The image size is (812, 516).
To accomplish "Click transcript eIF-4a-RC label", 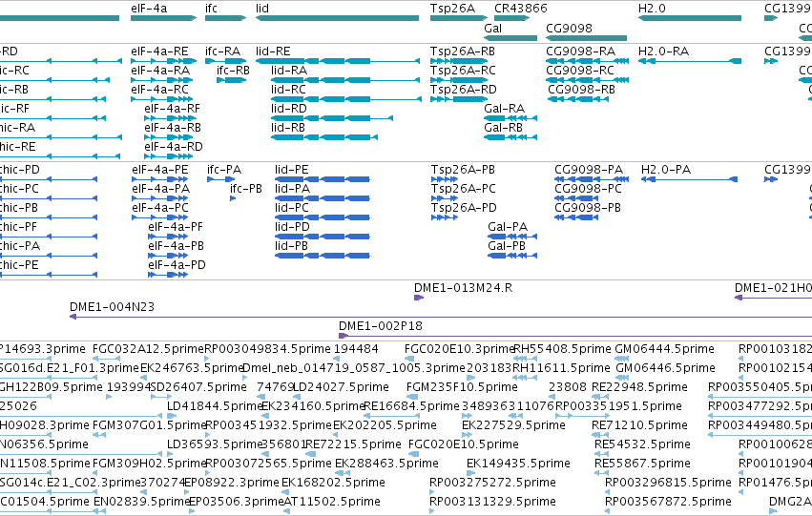I will point(159,89).
